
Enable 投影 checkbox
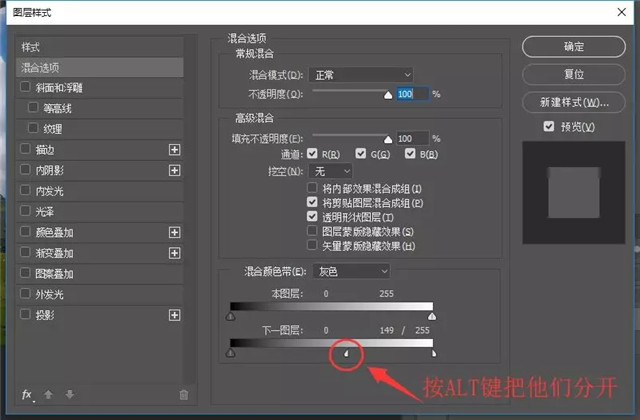click(x=25, y=314)
